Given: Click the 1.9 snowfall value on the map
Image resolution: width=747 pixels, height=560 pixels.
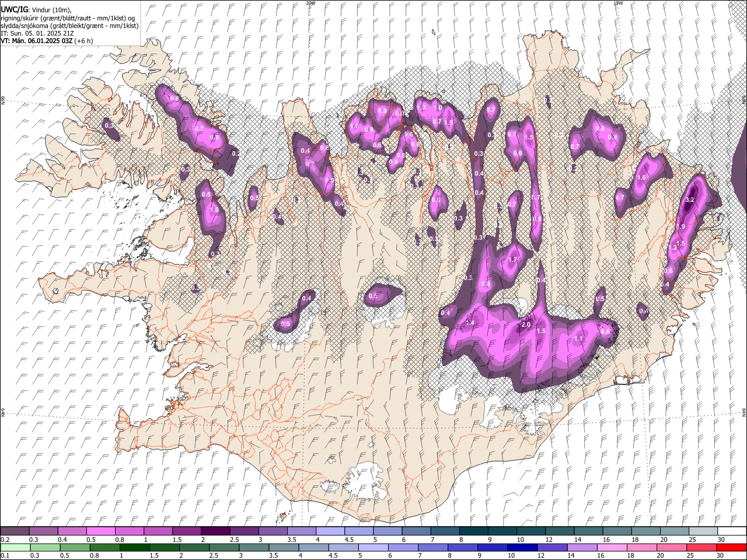Looking at the screenshot, I should 680,226.
